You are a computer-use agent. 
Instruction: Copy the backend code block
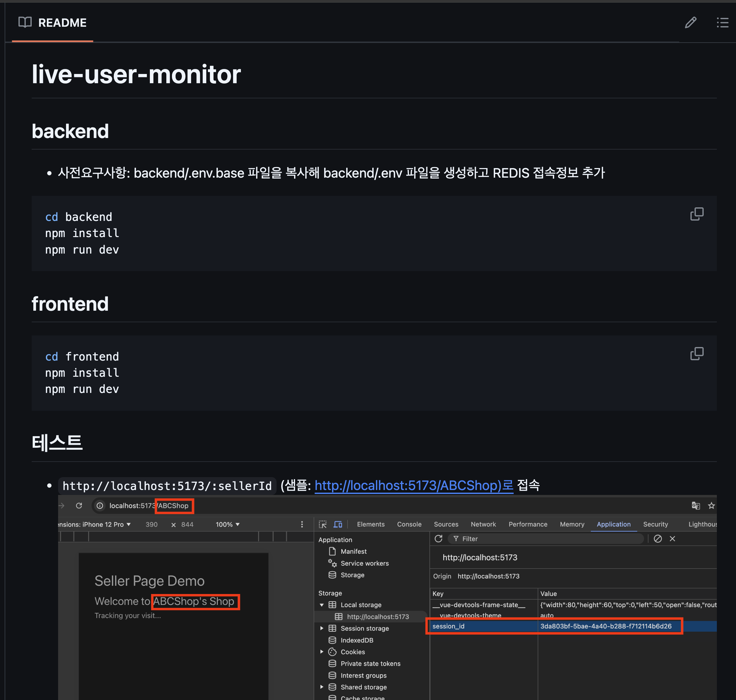click(x=696, y=214)
